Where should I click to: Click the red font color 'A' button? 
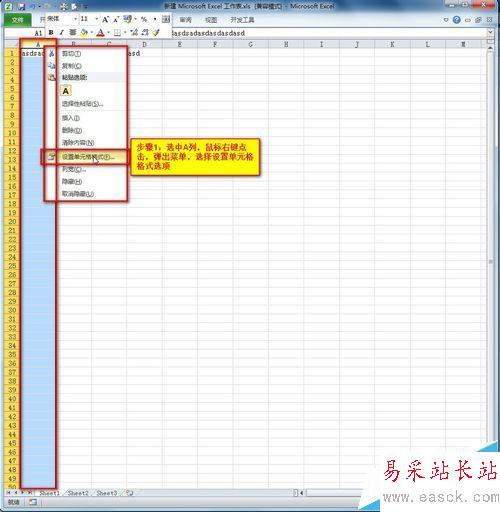click(101, 32)
